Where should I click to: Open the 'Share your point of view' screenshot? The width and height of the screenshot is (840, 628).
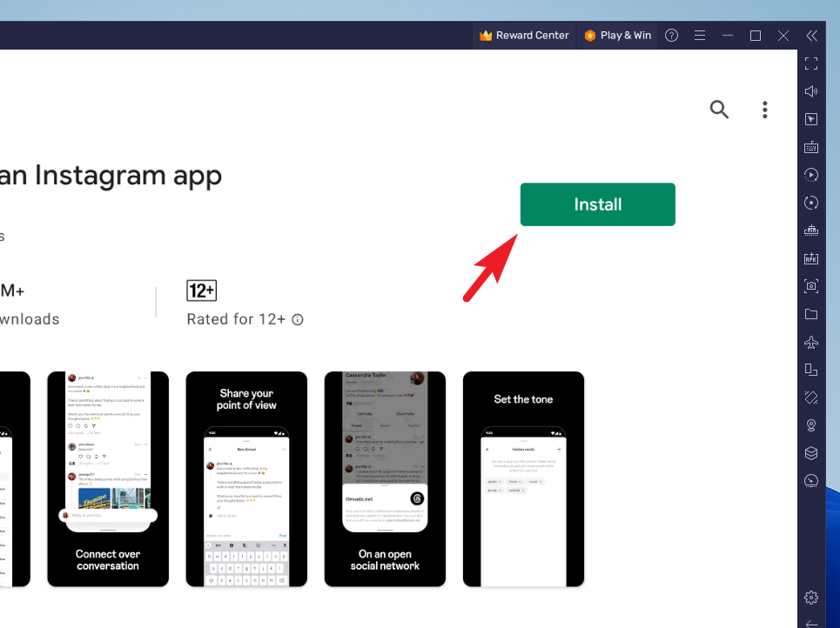tap(246, 479)
